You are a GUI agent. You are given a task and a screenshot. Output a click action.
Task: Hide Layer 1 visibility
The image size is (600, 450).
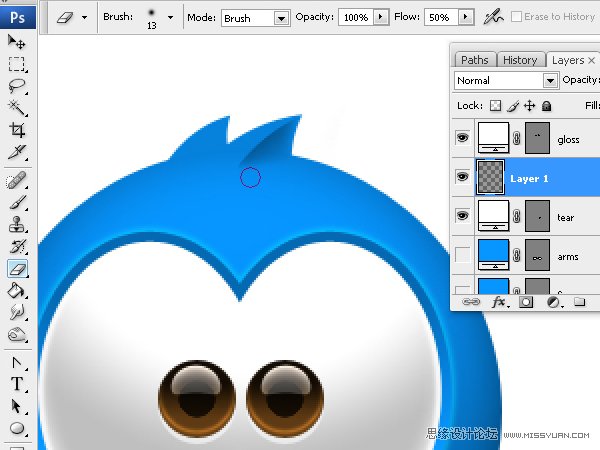(x=462, y=177)
